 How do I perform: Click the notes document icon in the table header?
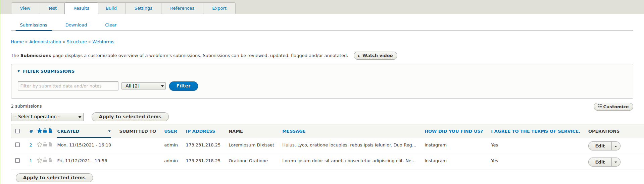click(50, 131)
